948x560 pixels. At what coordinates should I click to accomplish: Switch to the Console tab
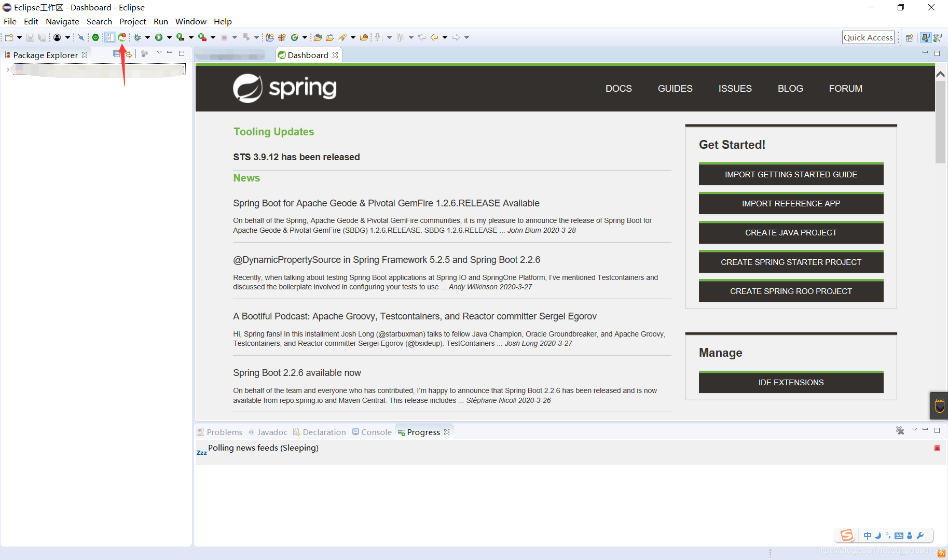[372, 432]
